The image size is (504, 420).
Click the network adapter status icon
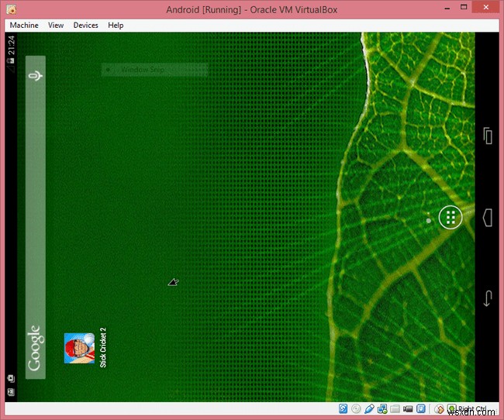click(382, 408)
